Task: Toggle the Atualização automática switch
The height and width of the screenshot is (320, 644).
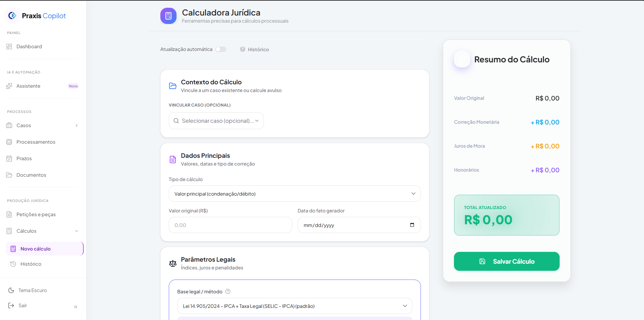Action: pyautogui.click(x=221, y=49)
